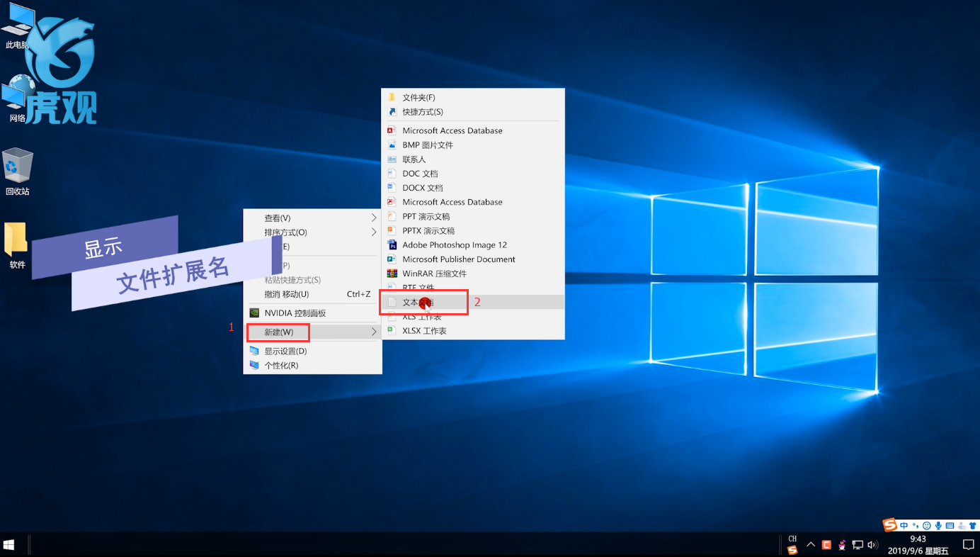Click the user account icon on Sogou toolbar
980x557 pixels.
click(962, 526)
